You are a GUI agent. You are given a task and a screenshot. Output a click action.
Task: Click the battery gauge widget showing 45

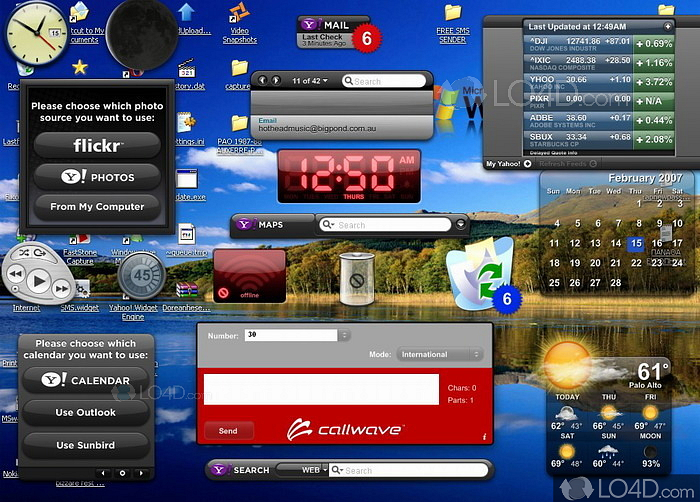click(x=142, y=276)
